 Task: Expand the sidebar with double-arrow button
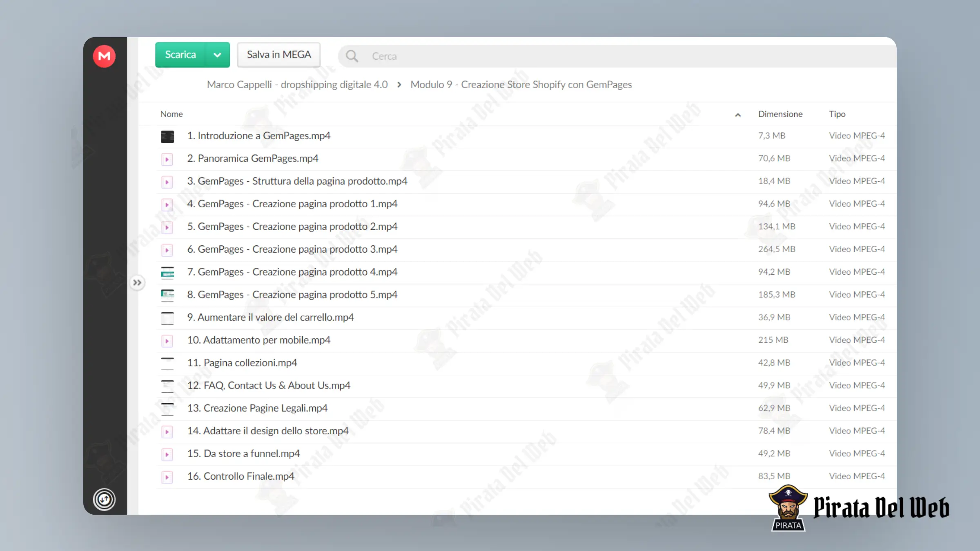tap(137, 282)
